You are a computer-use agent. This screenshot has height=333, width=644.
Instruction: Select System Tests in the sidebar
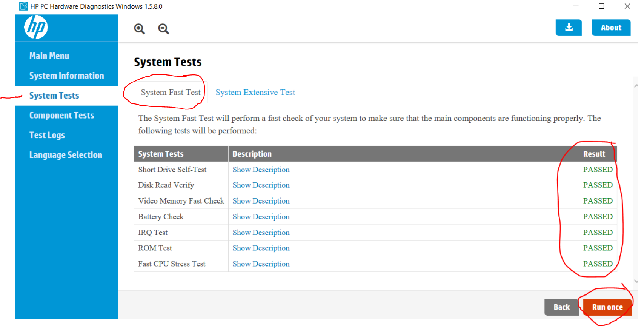coord(54,96)
